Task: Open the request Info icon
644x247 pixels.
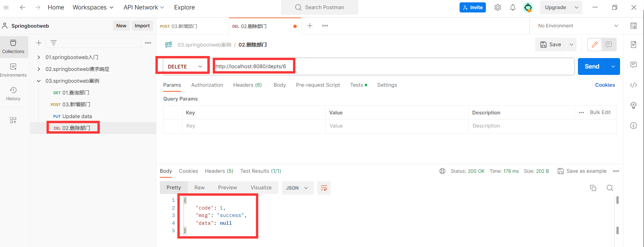Action: pyautogui.click(x=634, y=126)
